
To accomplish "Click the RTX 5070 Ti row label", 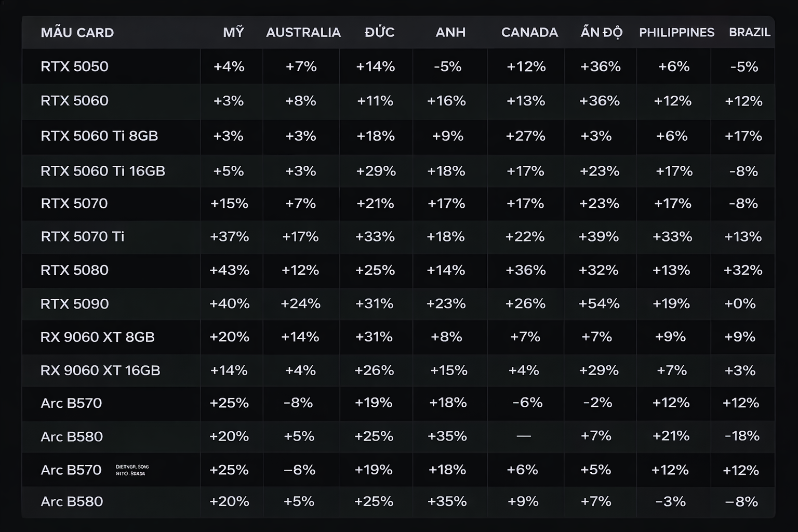I will pyautogui.click(x=82, y=237).
